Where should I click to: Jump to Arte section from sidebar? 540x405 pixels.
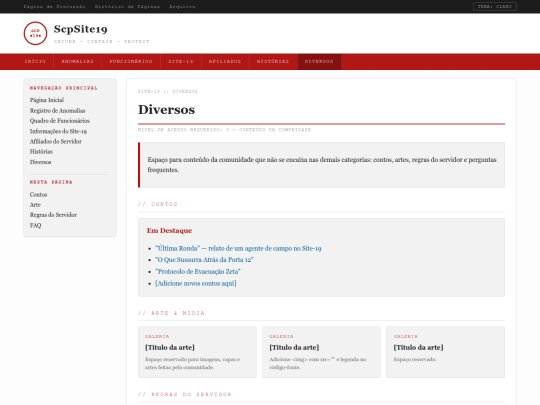tap(35, 205)
